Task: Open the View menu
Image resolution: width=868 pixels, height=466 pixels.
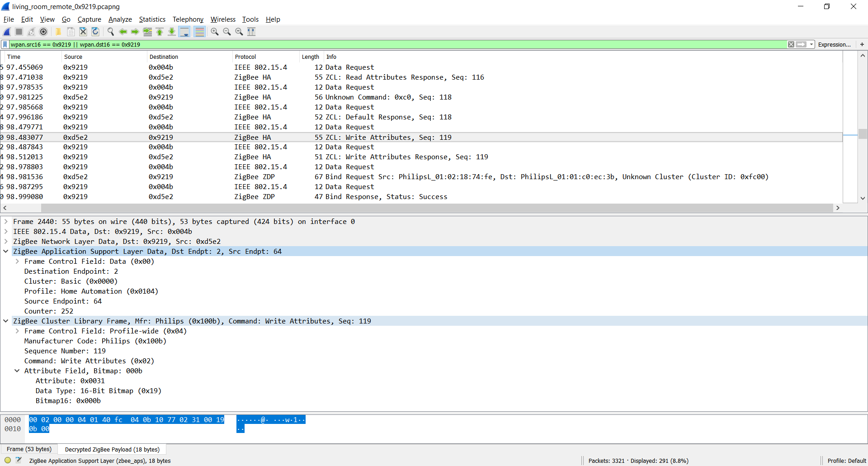Action: 47,19
